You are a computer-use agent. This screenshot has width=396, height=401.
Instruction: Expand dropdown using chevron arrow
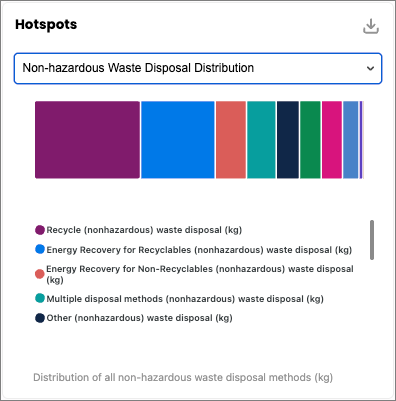370,68
